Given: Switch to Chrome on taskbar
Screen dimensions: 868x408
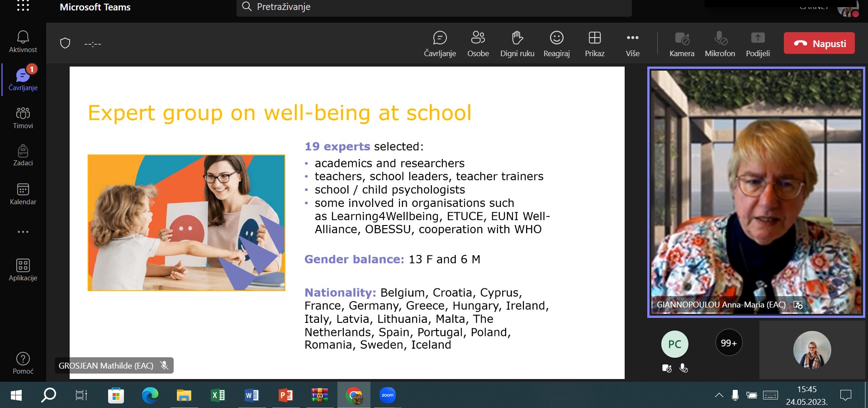Looking at the screenshot, I should click(x=354, y=395).
